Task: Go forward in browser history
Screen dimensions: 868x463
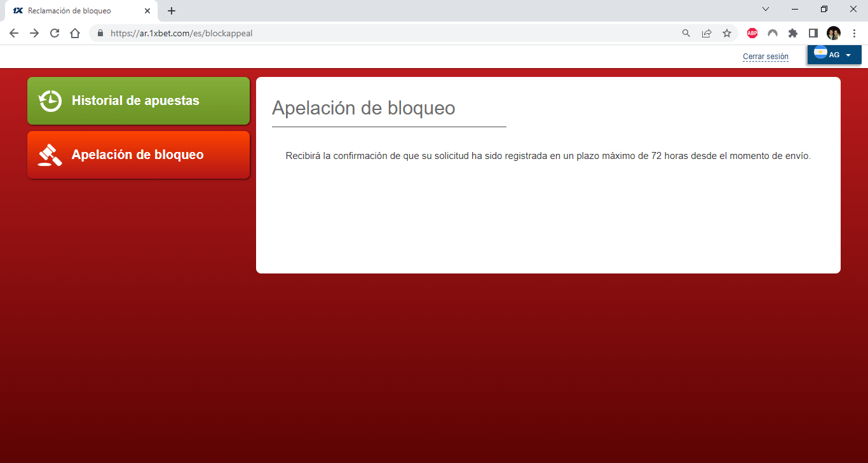Action: pos(34,33)
